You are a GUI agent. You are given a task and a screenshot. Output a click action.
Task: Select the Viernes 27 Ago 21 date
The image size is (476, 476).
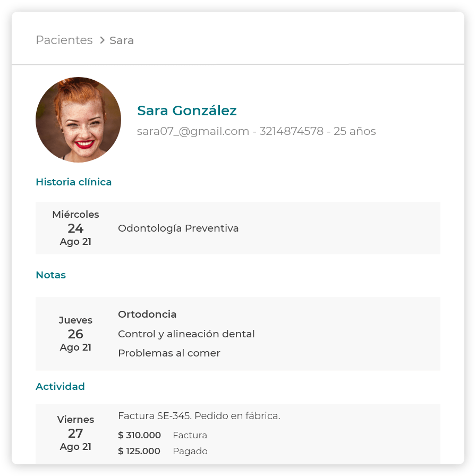75,433
